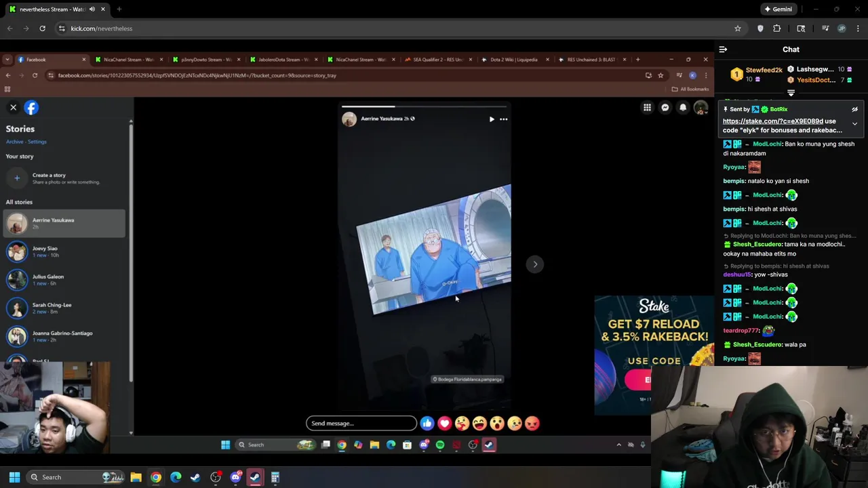The width and height of the screenshot is (868, 488).
Task: Click the story progress bar
Action: [x=425, y=106]
